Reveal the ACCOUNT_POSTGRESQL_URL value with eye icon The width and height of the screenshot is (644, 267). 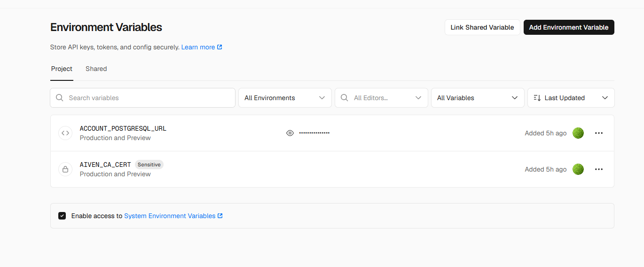click(290, 133)
